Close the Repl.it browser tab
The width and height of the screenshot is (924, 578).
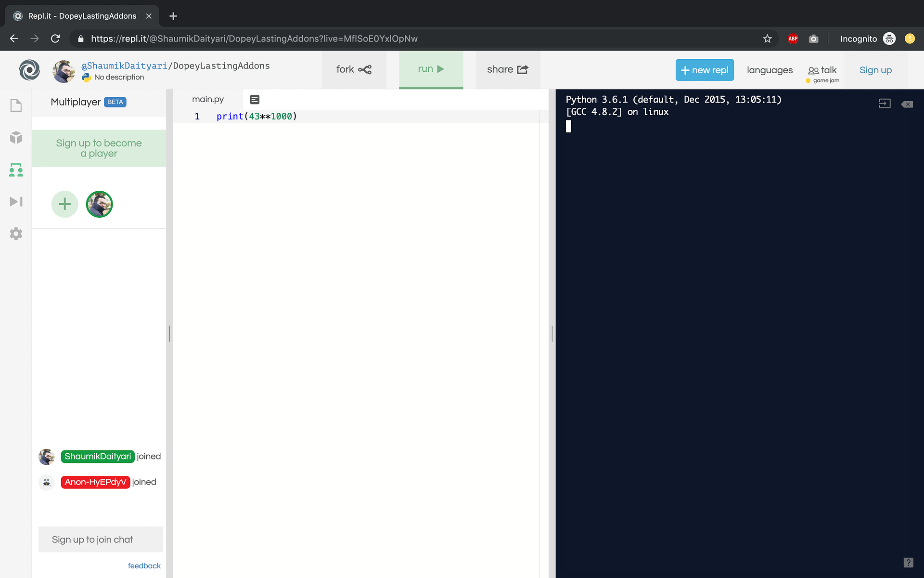click(x=149, y=16)
